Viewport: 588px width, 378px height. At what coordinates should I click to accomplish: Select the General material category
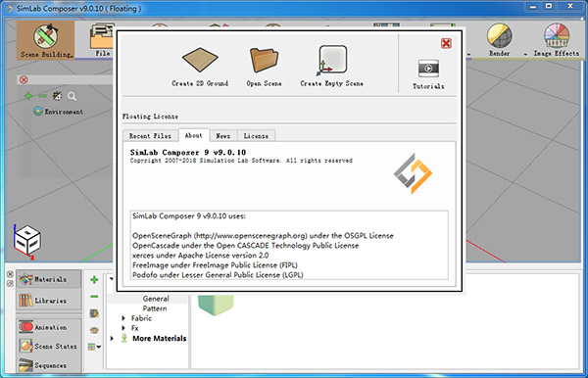(x=156, y=299)
